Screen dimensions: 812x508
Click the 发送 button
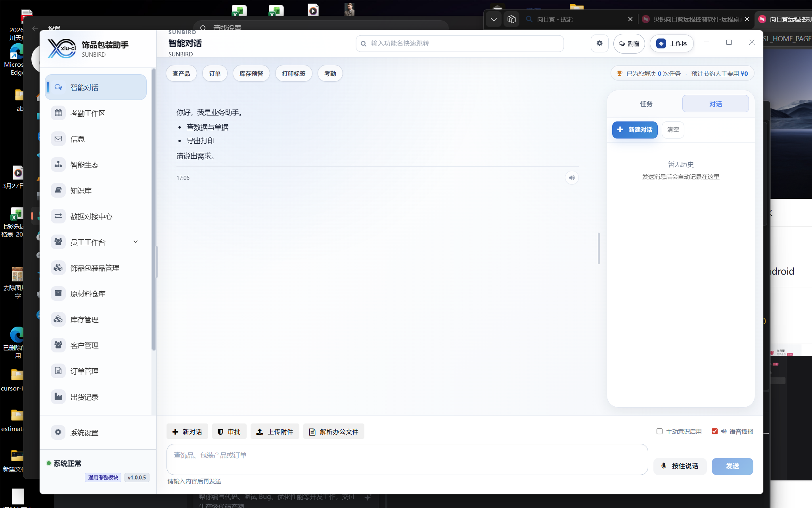pos(732,466)
